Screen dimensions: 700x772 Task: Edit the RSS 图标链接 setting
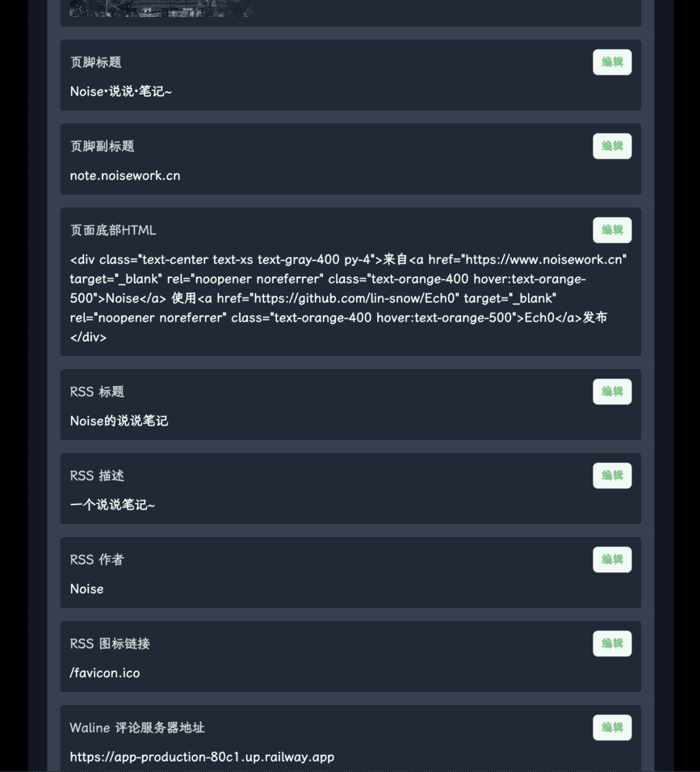pyautogui.click(x=612, y=644)
